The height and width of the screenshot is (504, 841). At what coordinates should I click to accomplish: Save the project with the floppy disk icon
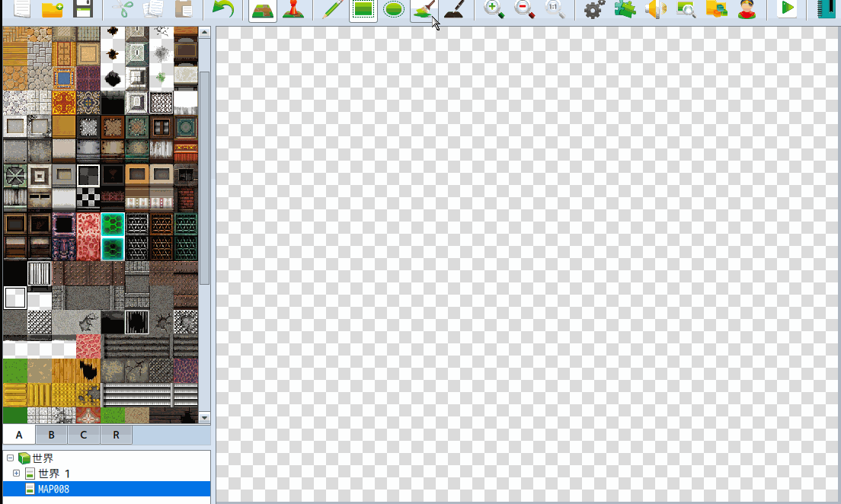[83, 8]
